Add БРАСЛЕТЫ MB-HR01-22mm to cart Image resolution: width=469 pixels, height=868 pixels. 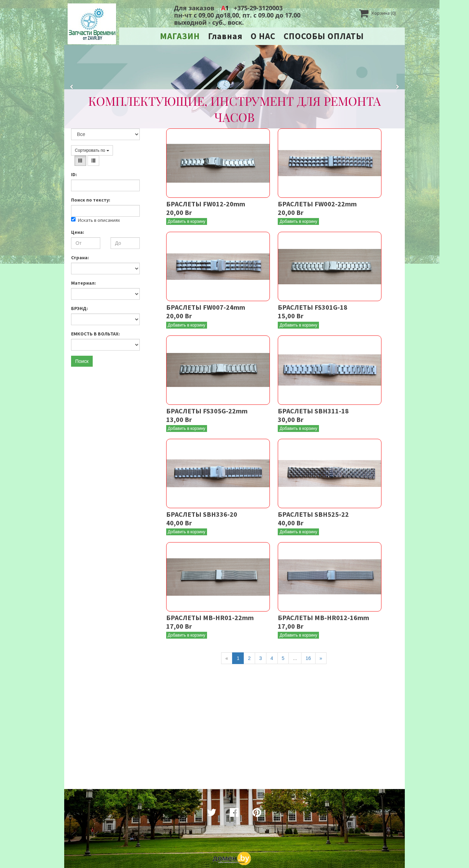click(x=186, y=635)
